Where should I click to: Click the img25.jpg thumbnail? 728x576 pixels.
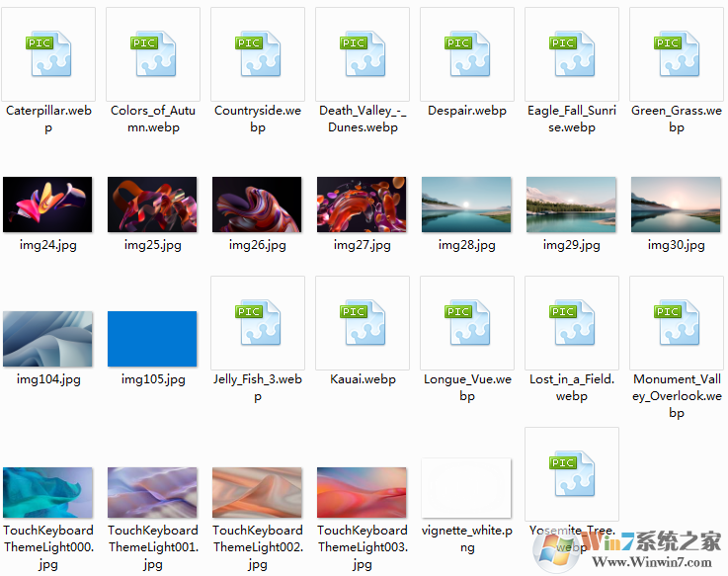(152, 205)
